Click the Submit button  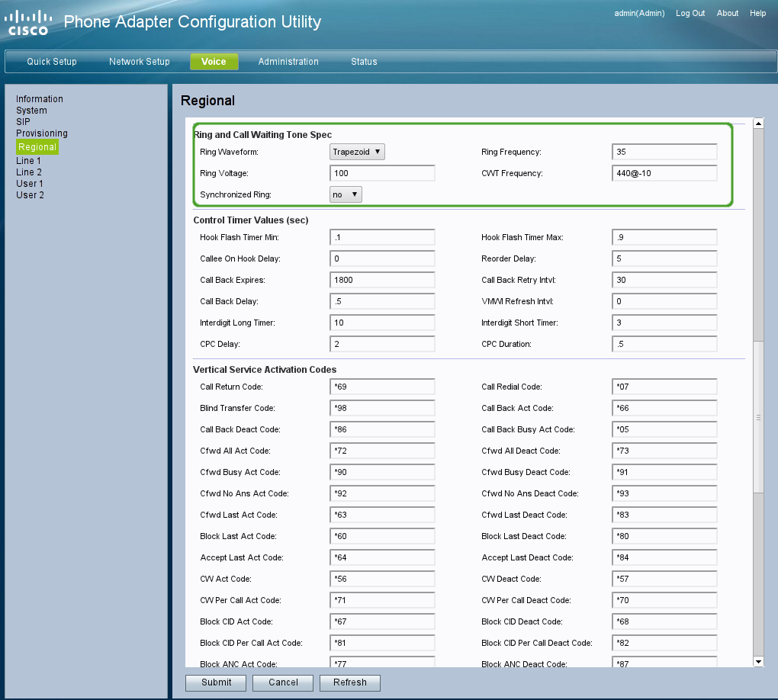tap(216, 682)
